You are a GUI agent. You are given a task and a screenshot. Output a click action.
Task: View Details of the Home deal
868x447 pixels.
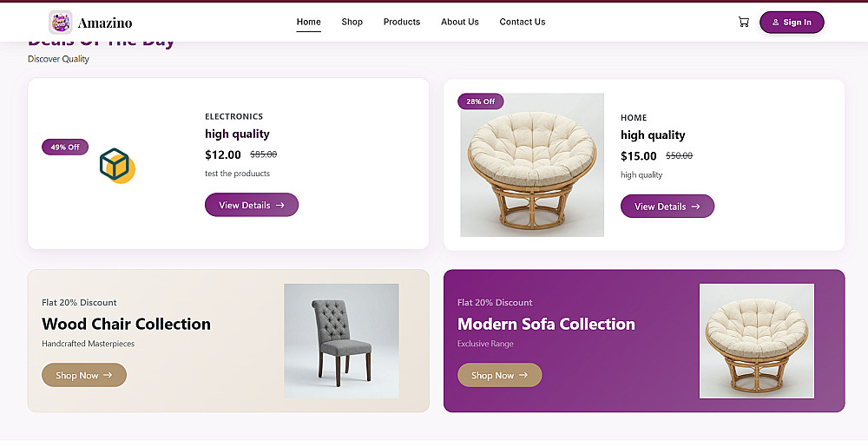(667, 207)
